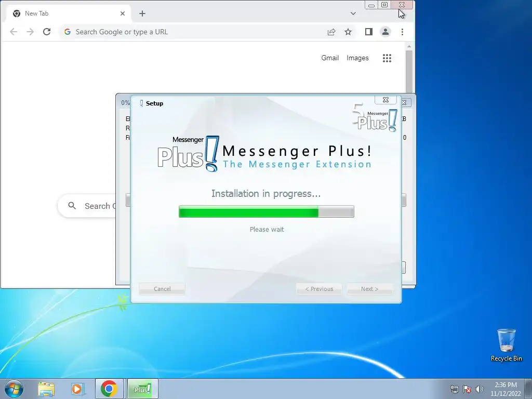This screenshot has height=399, width=532.
Task: Click the installation progress bar
Action: pyautogui.click(x=267, y=211)
